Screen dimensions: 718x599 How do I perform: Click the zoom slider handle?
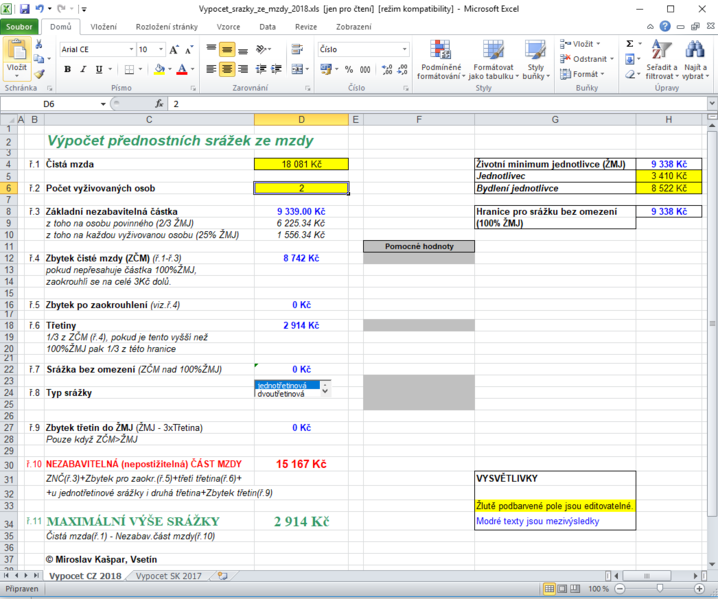pyautogui.click(x=659, y=588)
